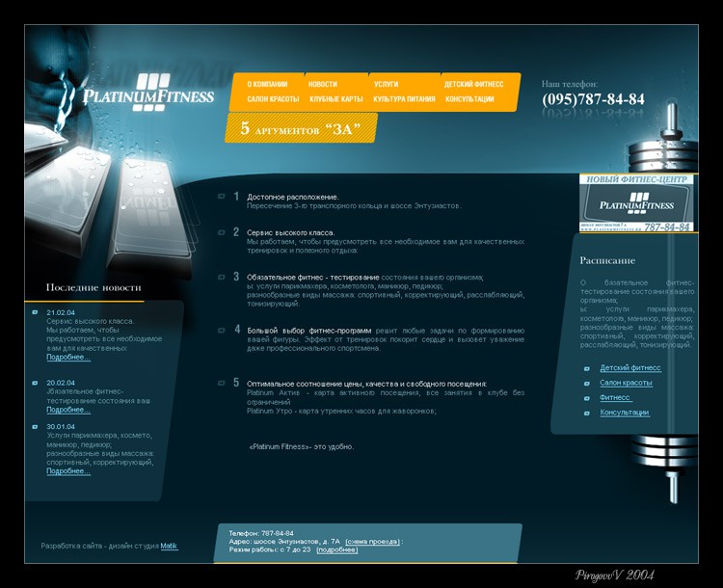Go to the УСЛУГИ section

pos(386,85)
